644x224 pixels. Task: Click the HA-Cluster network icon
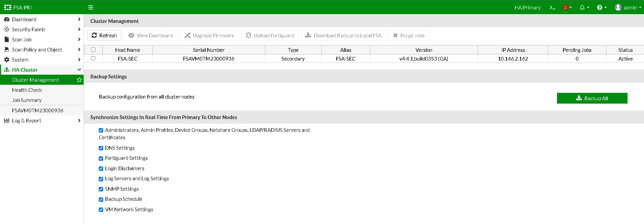point(7,70)
